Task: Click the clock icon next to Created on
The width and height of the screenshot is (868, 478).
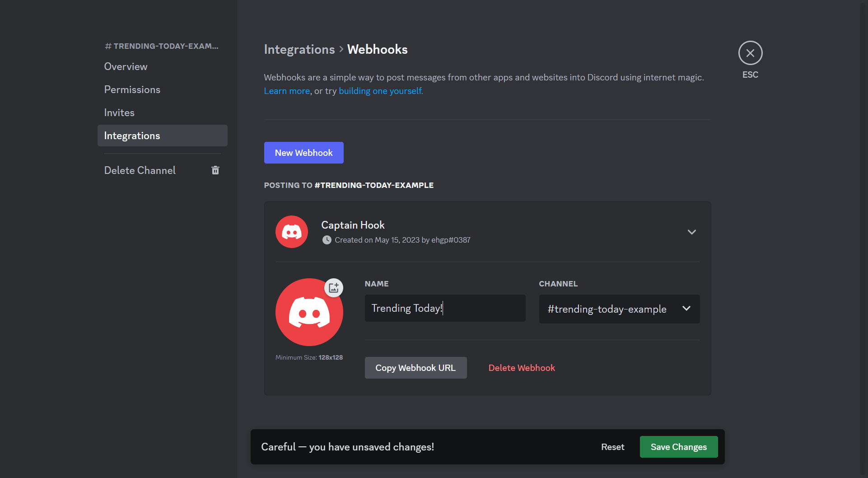Action: [327, 240]
